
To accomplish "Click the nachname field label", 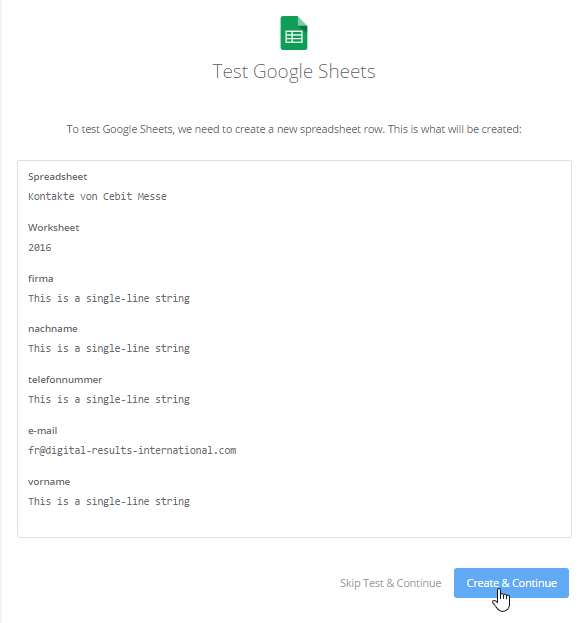I will [53, 329].
